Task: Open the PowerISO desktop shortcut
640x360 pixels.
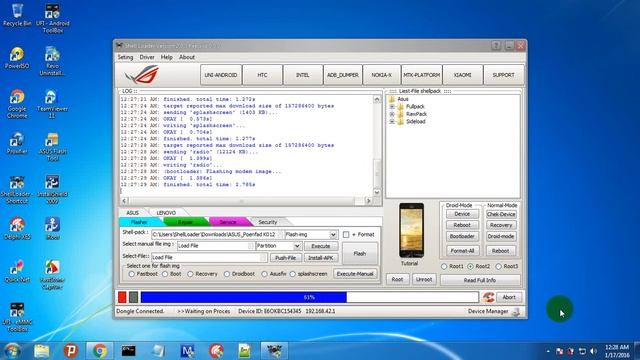Action: pos(17,58)
